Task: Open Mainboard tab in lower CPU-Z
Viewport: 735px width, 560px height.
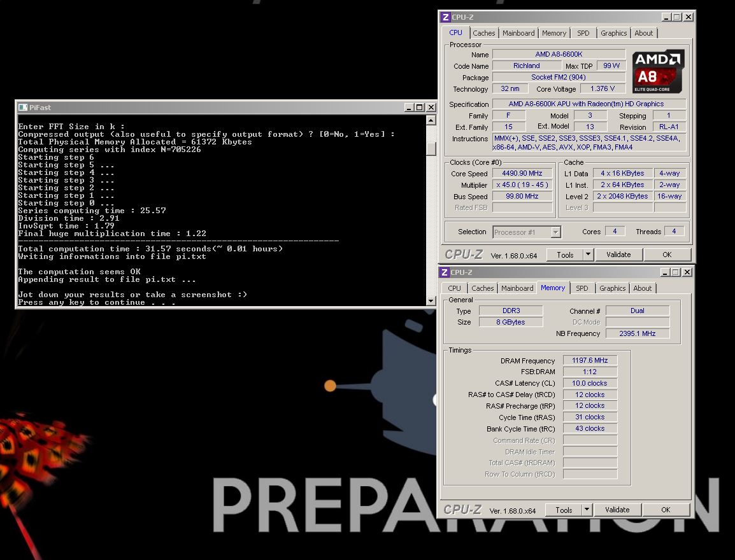Action: click(x=517, y=288)
